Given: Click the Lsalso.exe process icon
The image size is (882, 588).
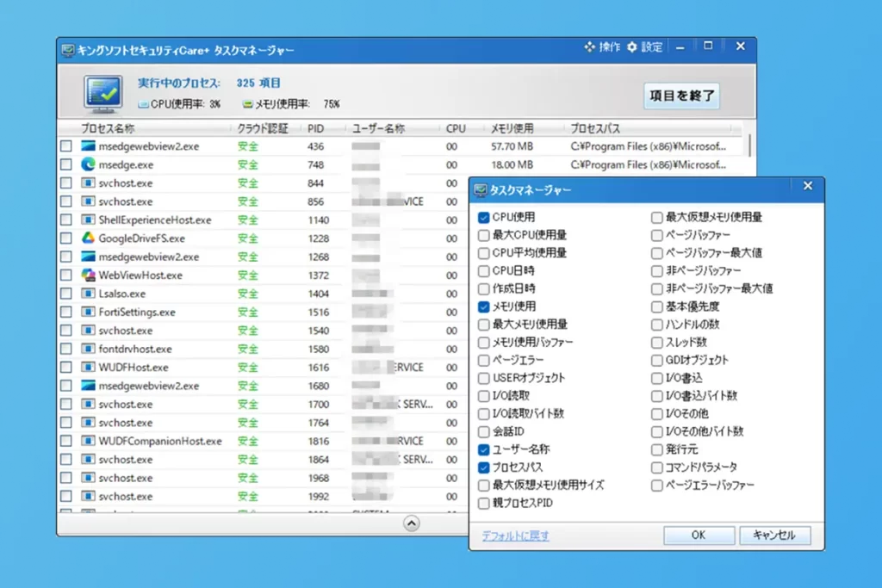Looking at the screenshot, I should click(89, 294).
